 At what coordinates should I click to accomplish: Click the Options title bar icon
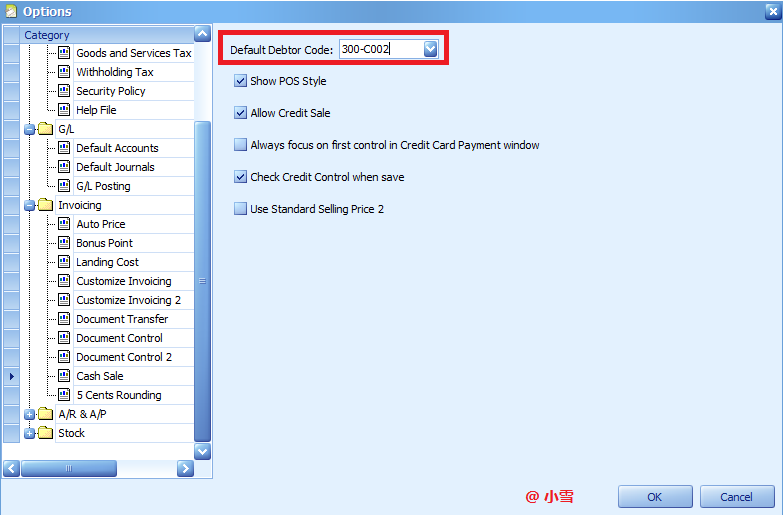tap(10, 11)
